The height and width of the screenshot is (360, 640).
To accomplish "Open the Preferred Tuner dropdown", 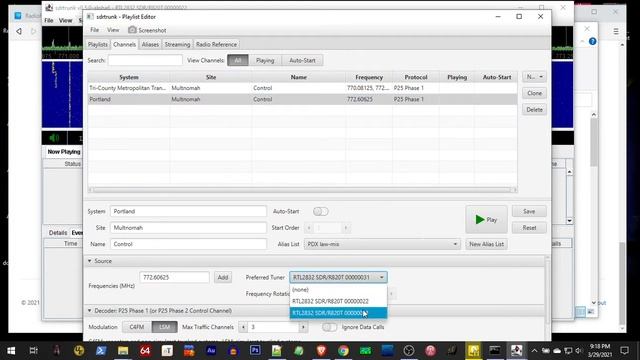I will coord(338,277).
